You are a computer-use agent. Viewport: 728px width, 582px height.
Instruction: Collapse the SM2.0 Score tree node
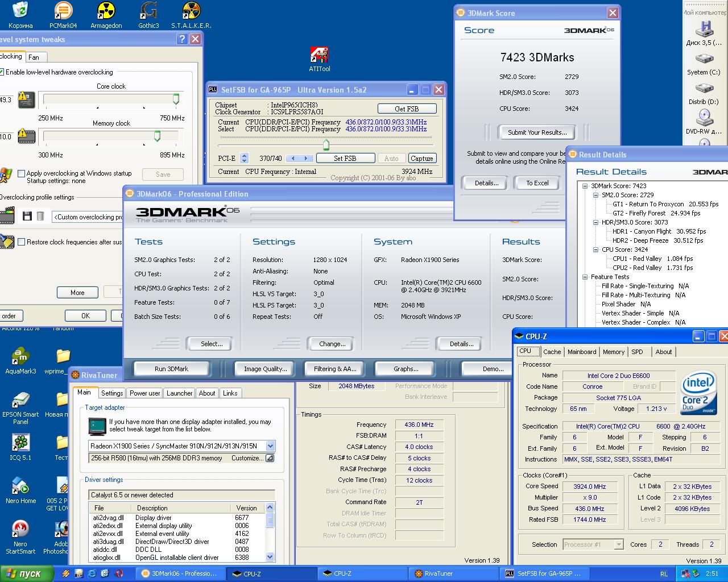[x=595, y=195]
